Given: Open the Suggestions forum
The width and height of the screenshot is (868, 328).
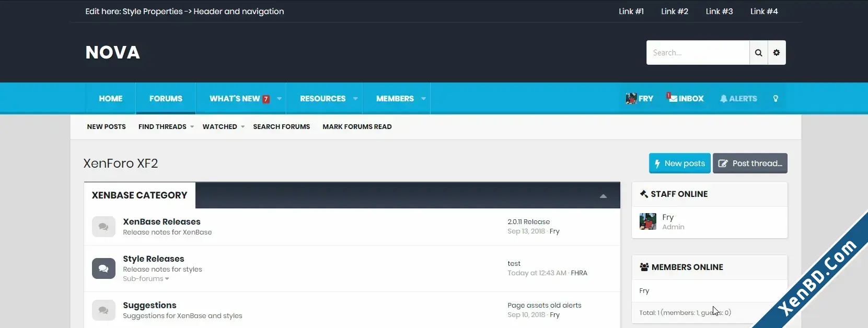Looking at the screenshot, I should (149, 306).
